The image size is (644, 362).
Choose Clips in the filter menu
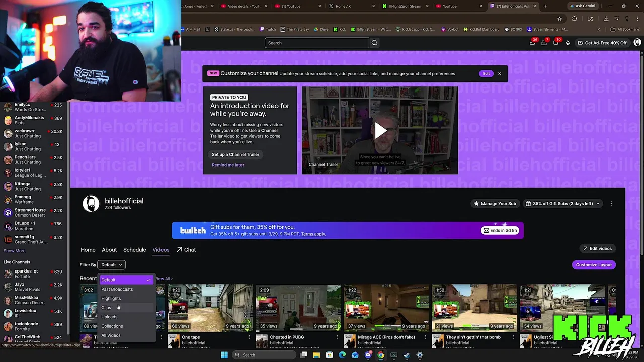pyautogui.click(x=126, y=308)
